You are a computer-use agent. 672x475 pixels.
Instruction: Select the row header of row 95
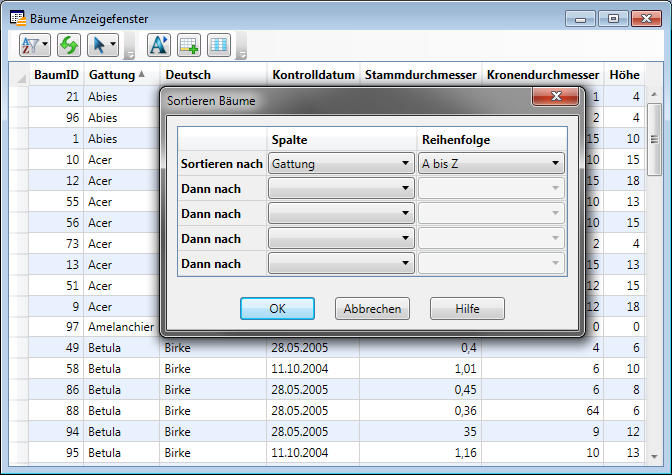(x=19, y=453)
